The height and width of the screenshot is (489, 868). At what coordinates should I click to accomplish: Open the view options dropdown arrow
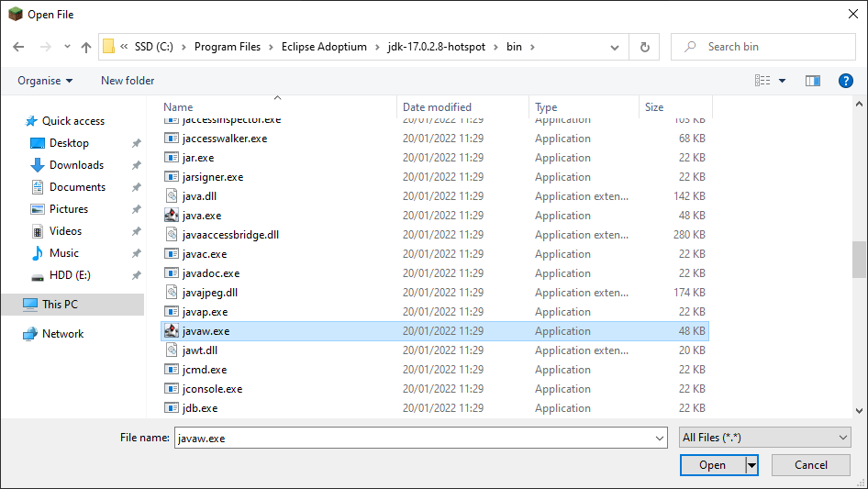[x=782, y=81]
